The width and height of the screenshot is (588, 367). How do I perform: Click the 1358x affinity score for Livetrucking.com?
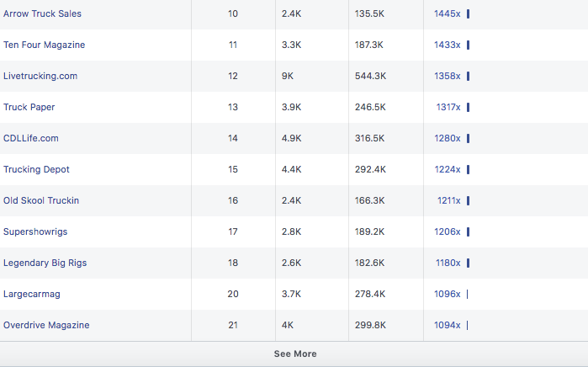[x=447, y=76]
